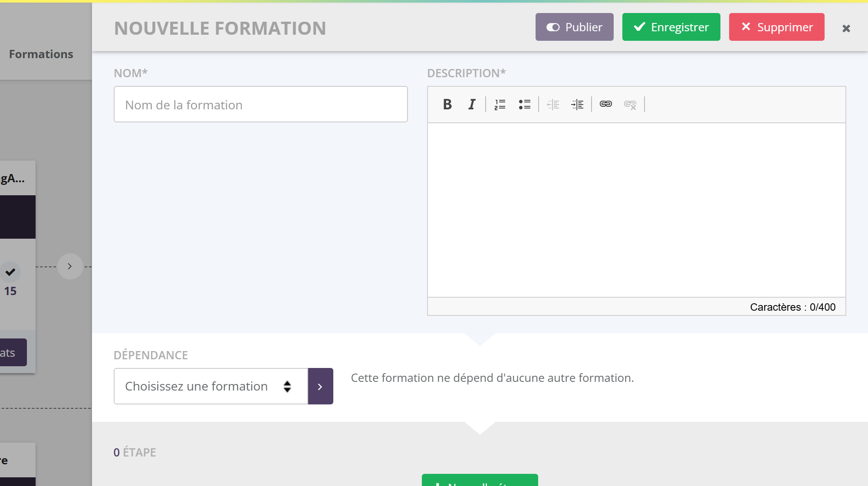Insert a hyperlink in the description
The image size is (868, 486).
point(606,104)
